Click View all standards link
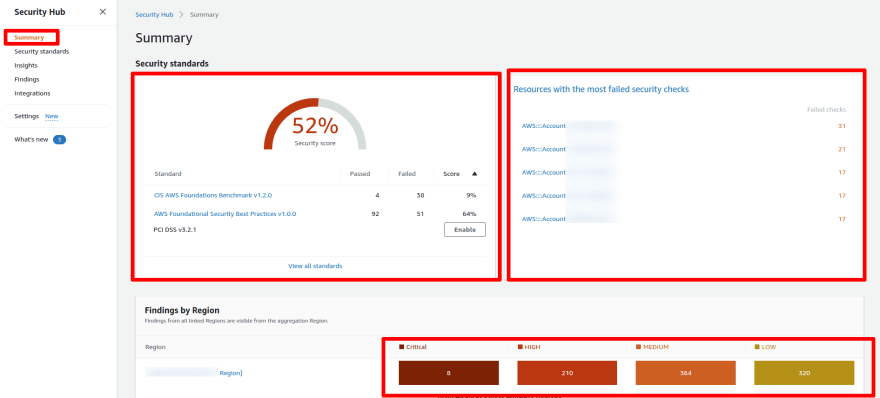The image size is (880, 398). pos(315,266)
